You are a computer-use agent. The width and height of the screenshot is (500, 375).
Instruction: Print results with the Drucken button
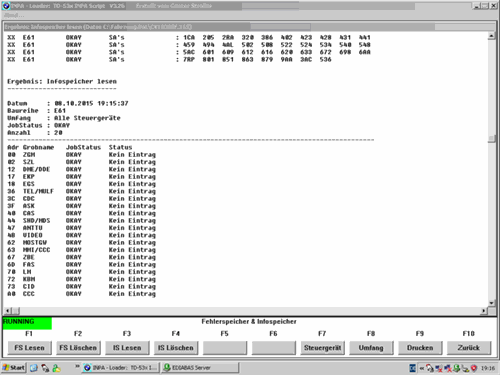pos(420,348)
